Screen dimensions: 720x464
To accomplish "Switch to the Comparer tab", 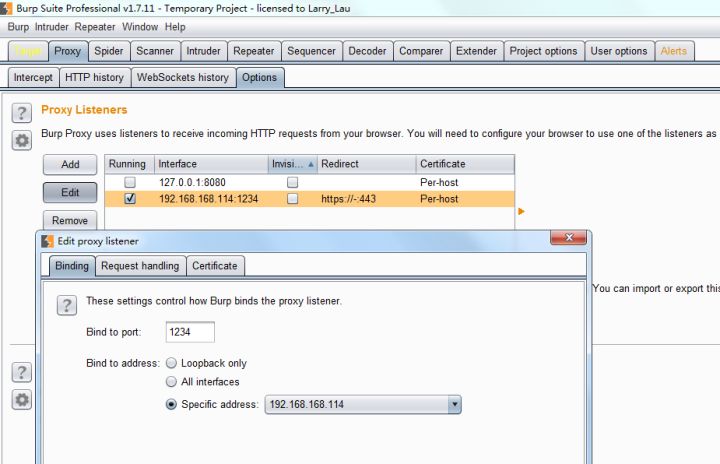I will (421, 51).
